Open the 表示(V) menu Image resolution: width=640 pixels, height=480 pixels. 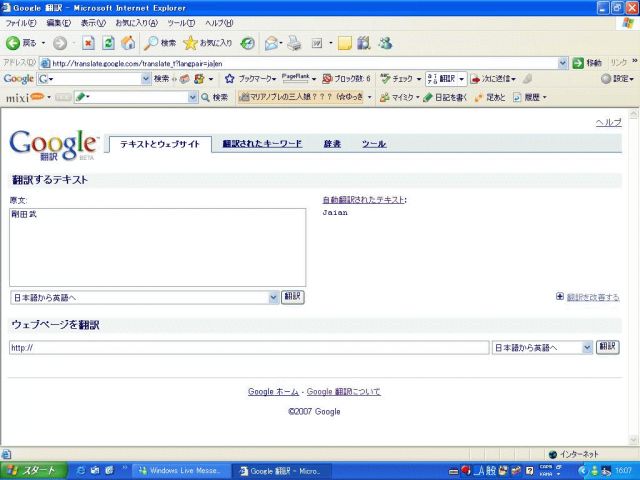(x=93, y=23)
